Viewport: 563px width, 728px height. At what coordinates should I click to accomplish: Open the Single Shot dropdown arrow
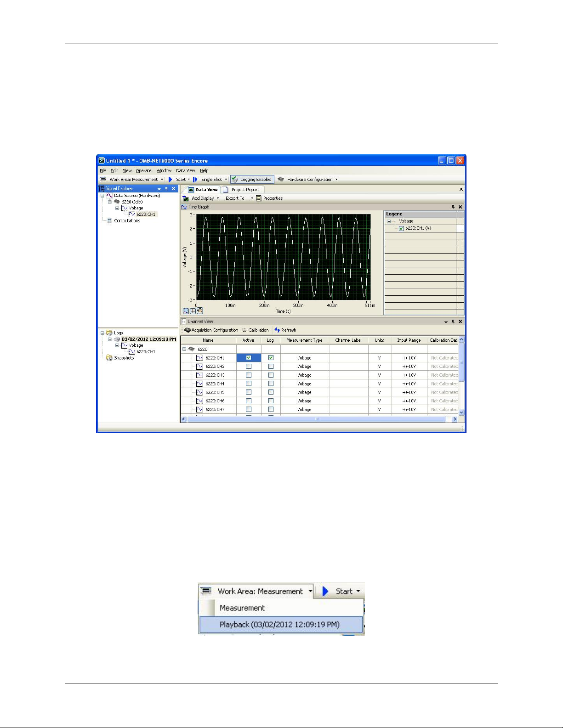[226, 179]
